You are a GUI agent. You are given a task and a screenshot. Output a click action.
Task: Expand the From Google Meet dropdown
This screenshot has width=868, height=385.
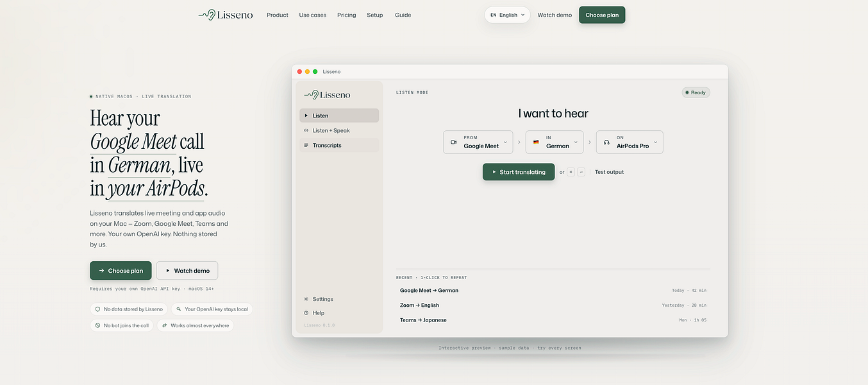coord(478,142)
